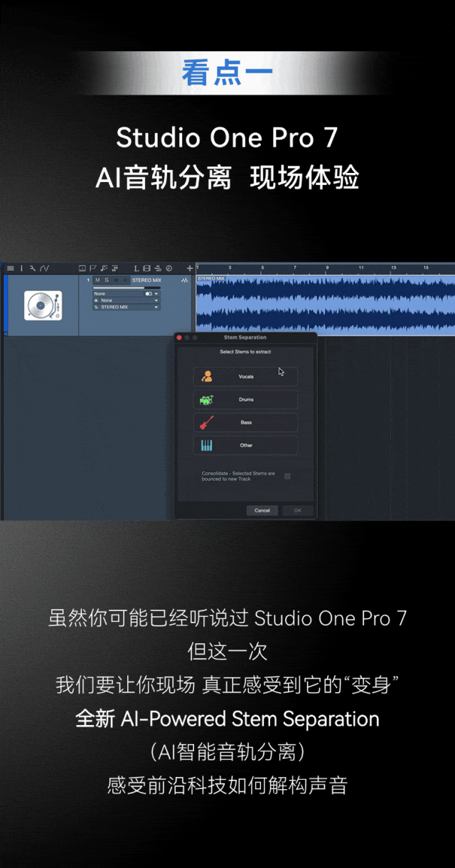This screenshot has height=868, width=455.
Task: Click the waveform icon on the STEREO MIX track
Action: coord(185,280)
